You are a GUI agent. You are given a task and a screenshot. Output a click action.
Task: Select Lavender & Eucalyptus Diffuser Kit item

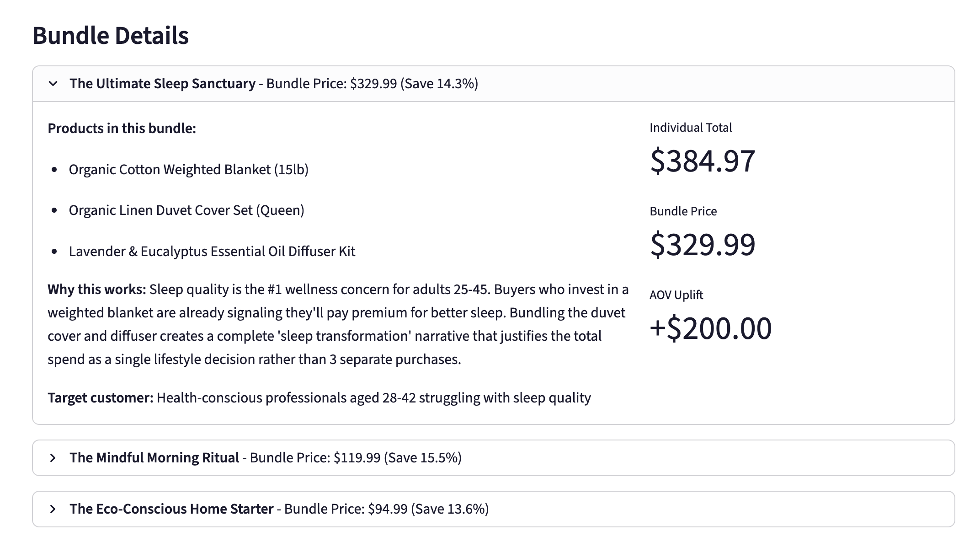pos(212,252)
